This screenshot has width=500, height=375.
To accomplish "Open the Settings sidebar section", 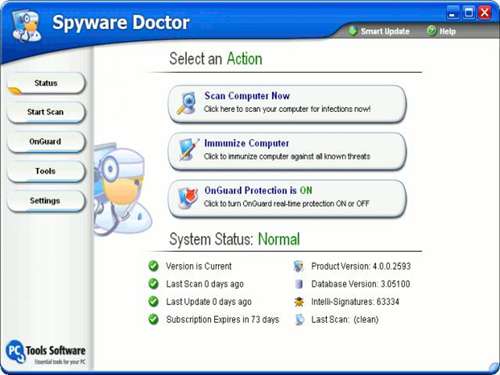I will click(x=46, y=201).
